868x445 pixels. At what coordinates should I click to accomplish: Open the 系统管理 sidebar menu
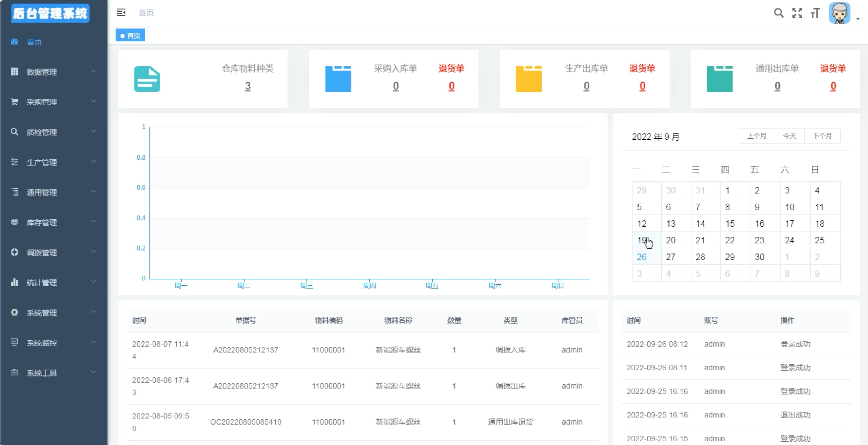pyautogui.click(x=54, y=312)
